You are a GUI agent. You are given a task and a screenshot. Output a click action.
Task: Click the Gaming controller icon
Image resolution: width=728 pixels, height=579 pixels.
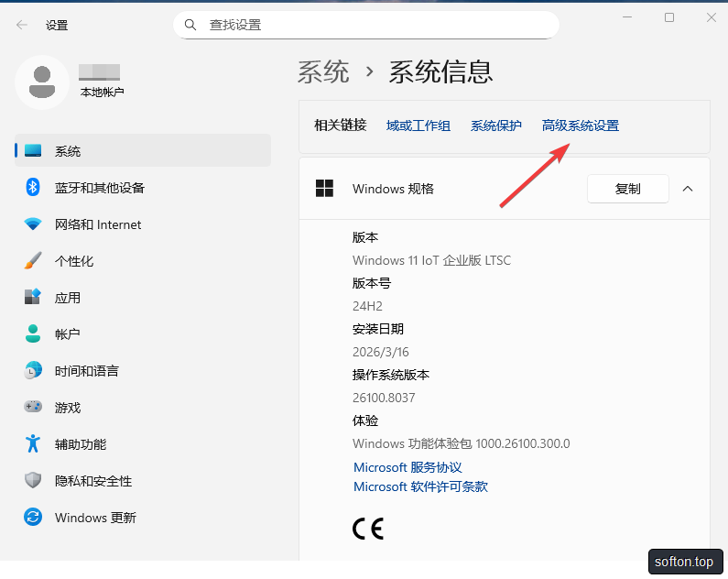pos(33,407)
